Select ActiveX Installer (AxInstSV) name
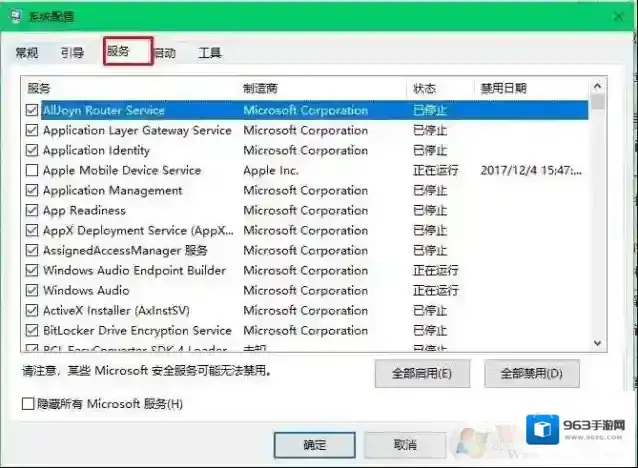Image resolution: width=638 pixels, height=468 pixels. tap(116, 311)
